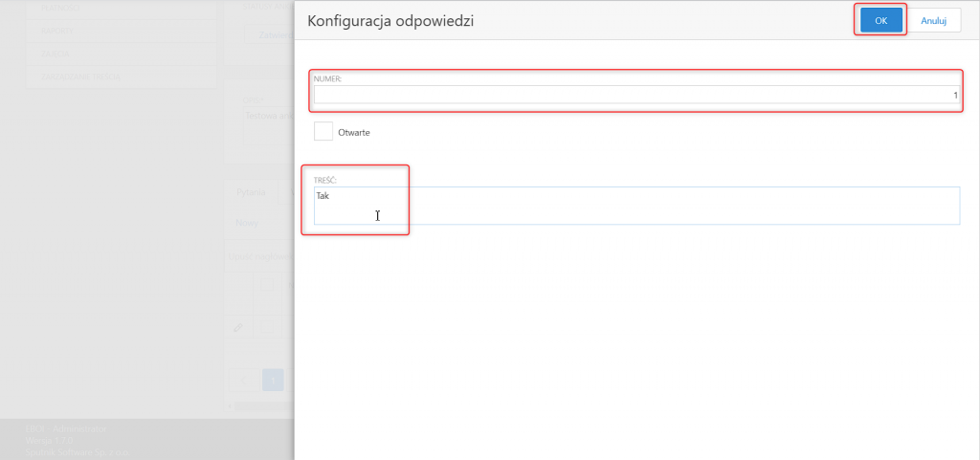Screen dimensions: 980x460
Task: Switch to the Pytania tab
Action: pyautogui.click(x=250, y=192)
